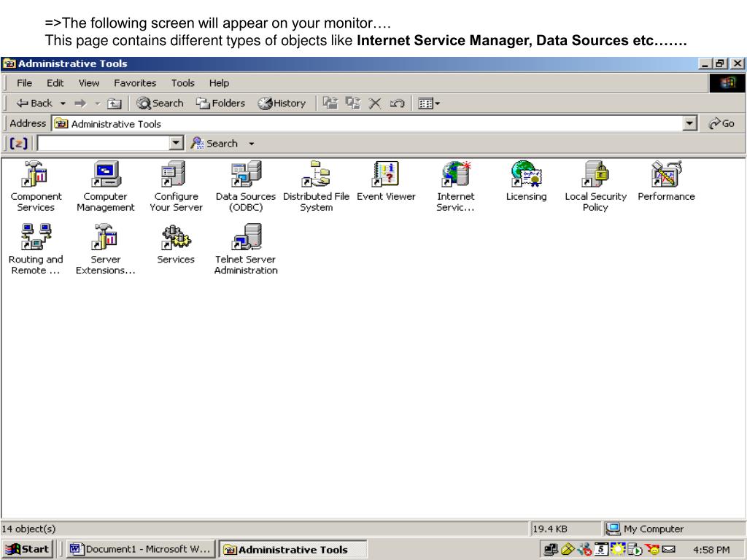Viewport: 747px width, 560px height.
Task: Click the mail envelope tray icon
Action: coord(669,550)
